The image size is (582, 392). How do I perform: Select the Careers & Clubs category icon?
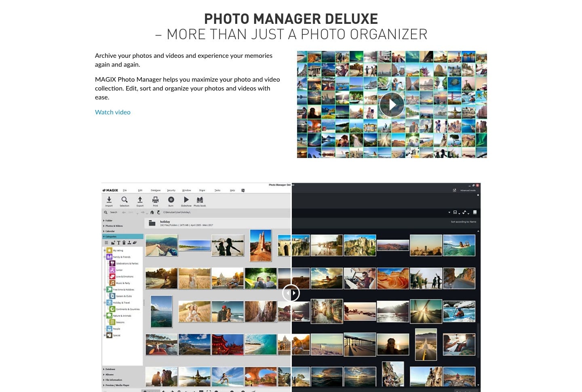(112, 296)
